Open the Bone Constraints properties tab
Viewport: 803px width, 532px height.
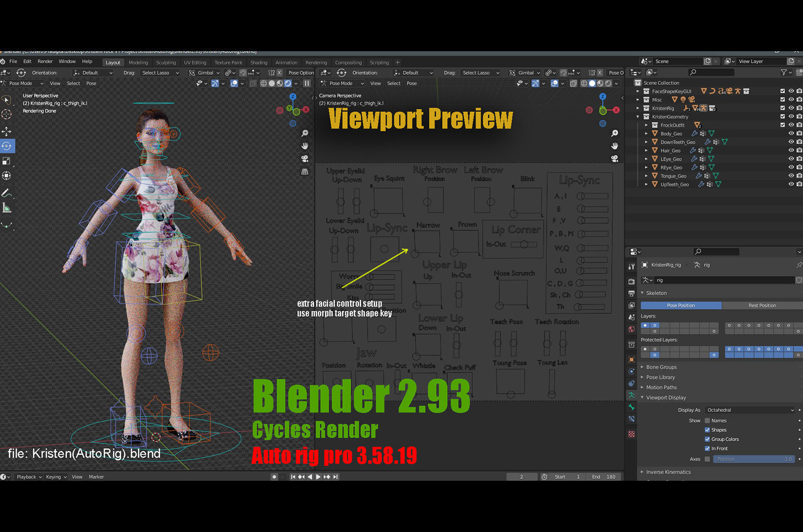[631, 419]
